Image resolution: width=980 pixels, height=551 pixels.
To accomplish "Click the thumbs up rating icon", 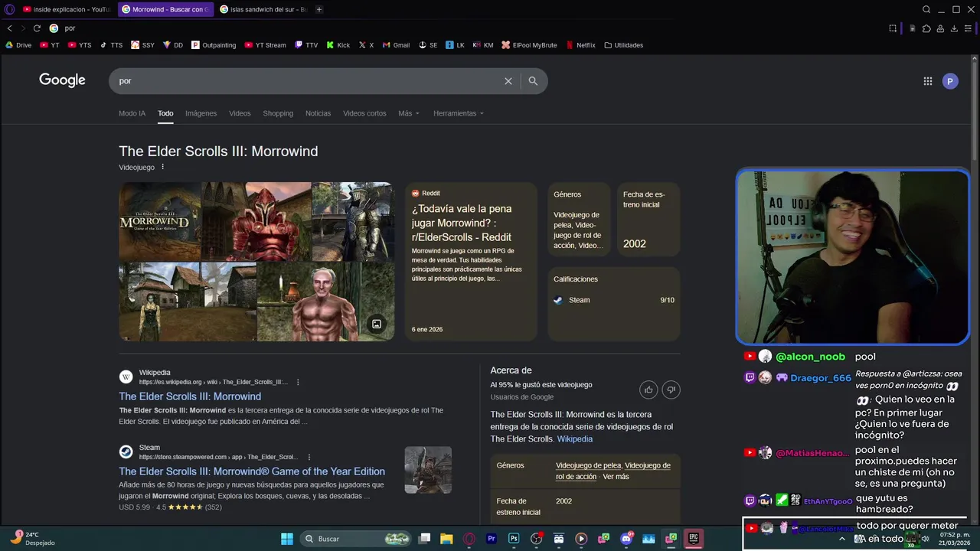I will pos(648,390).
